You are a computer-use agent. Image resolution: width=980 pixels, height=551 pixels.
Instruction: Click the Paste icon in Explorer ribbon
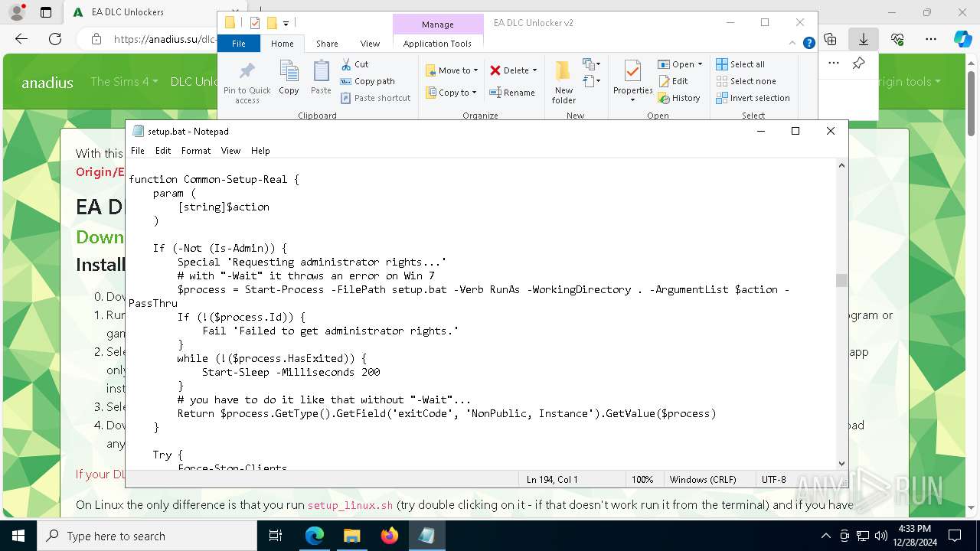tap(321, 77)
